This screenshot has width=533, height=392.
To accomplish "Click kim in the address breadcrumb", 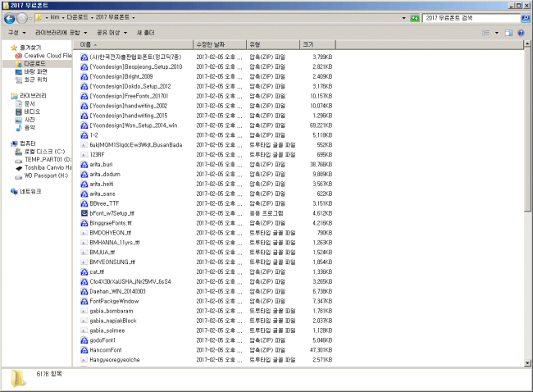I will point(54,17).
